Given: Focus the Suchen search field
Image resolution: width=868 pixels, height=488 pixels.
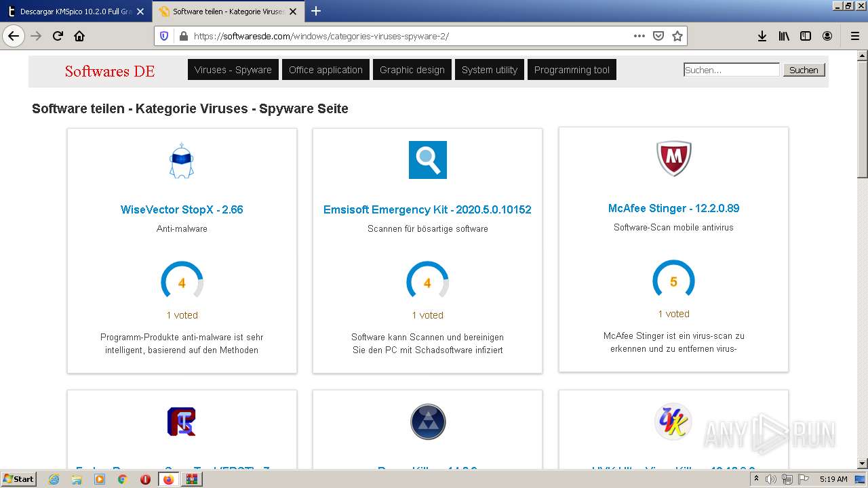Looking at the screenshot, I should pos(732,70).
